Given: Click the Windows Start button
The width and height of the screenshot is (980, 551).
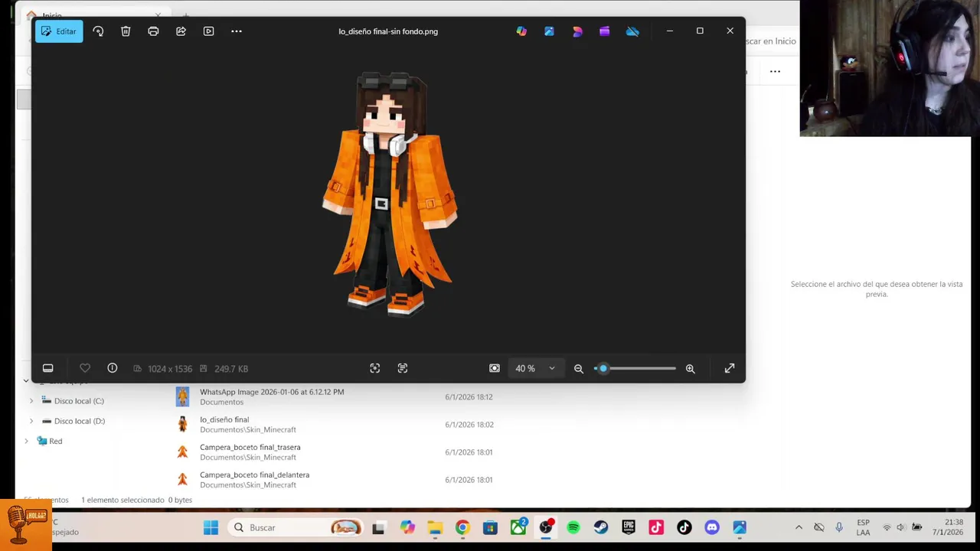Looking at the screenshot, I should pyautogui.click(x=211, y=527).
